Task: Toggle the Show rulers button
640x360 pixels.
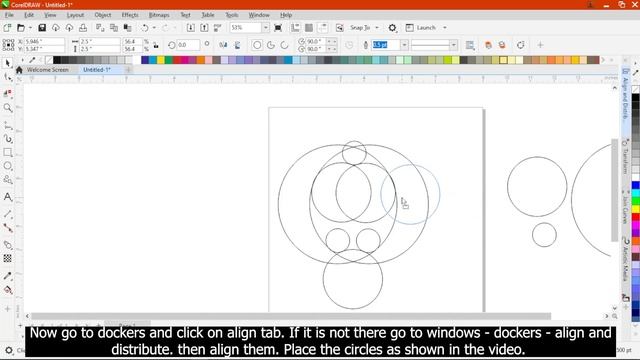Action: tap(295, 28)
